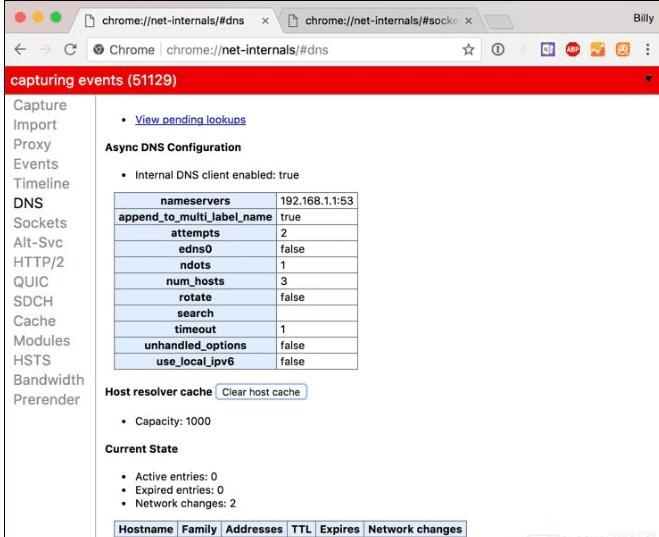
Task: Click the Expires column header
Action: click(x=340, y=529)
